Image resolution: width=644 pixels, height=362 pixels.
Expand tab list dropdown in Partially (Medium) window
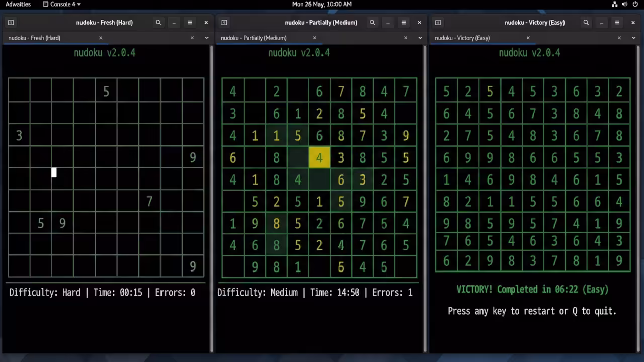420,38
